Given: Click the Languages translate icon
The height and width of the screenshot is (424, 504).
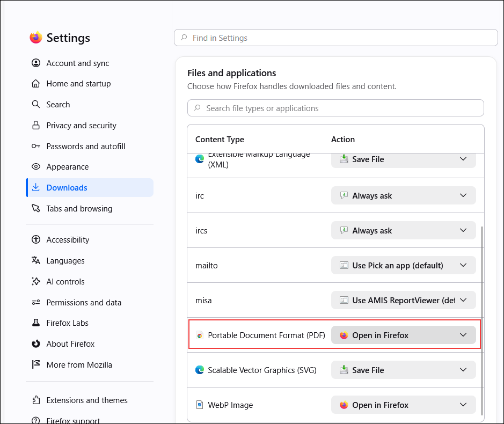Looking at the screenshot, I should click(x=36, y=260).
